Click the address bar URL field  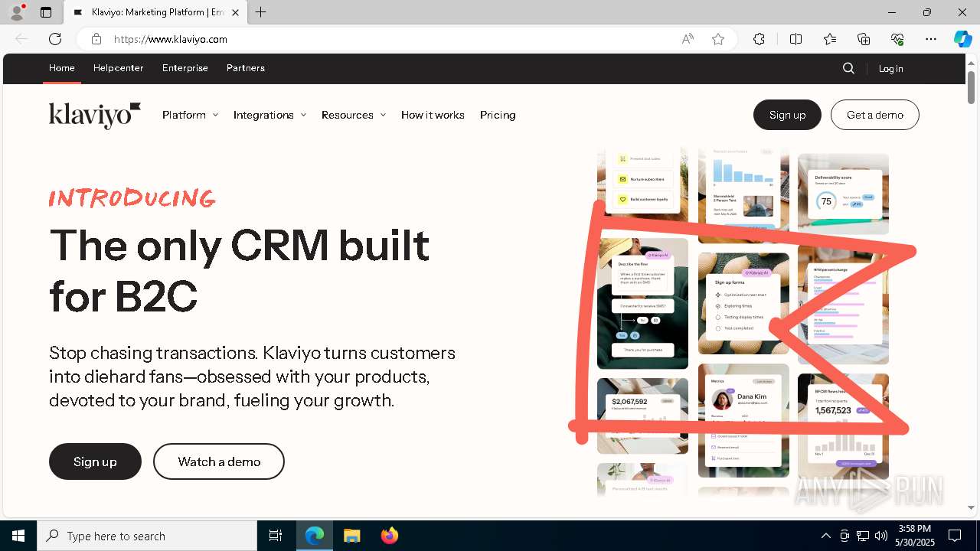(390, 39)
